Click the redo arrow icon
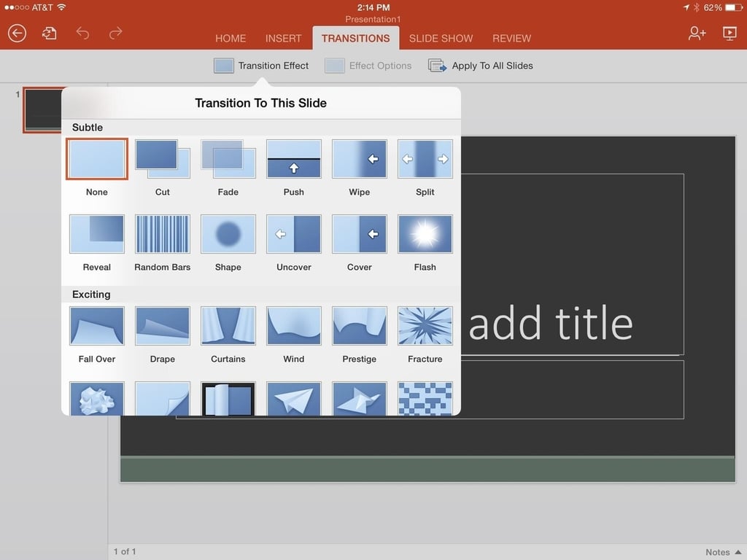Viewport: 747px width, 560px height. point(116,33)
